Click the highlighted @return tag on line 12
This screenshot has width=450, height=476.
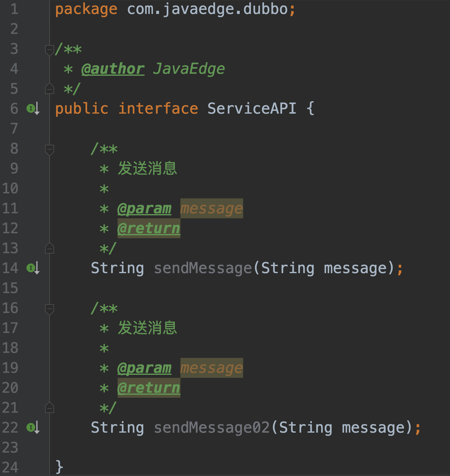click(x=149, y=228)
